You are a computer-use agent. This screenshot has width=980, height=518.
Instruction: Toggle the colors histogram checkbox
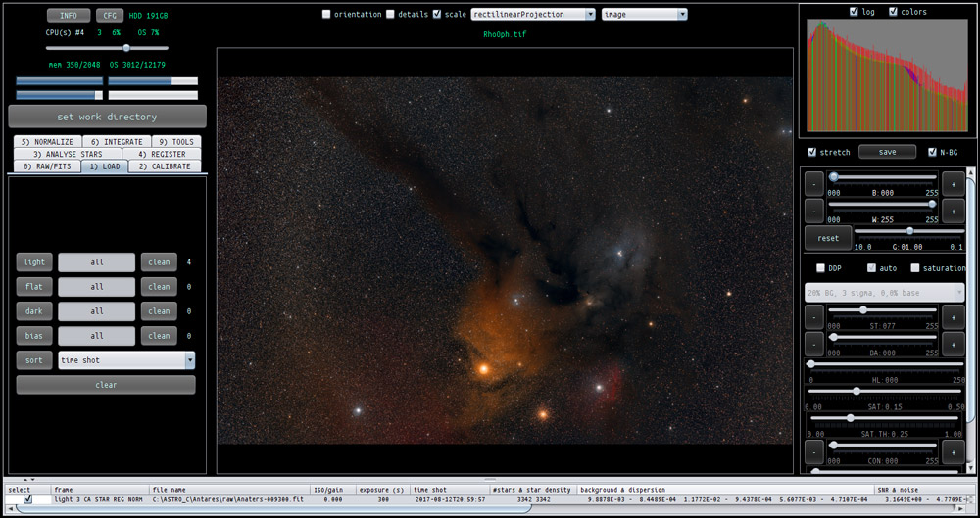pyautogui.click(x=893, y=11)
